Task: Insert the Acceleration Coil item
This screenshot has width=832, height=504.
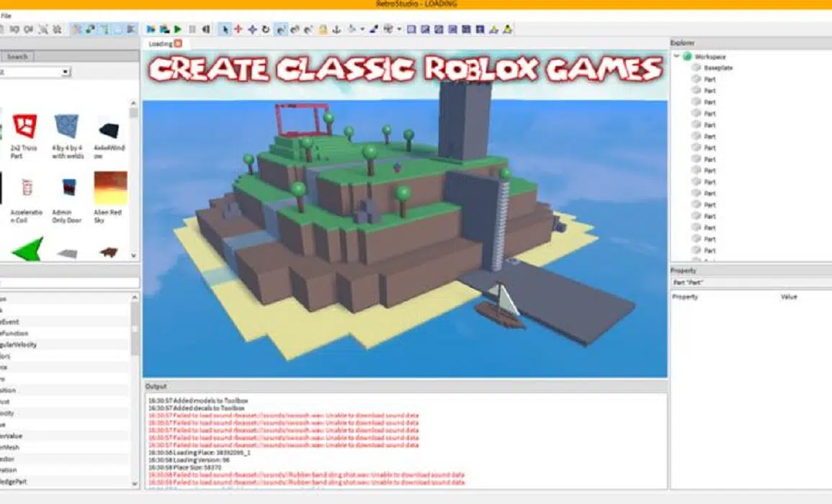Action: 25,201
